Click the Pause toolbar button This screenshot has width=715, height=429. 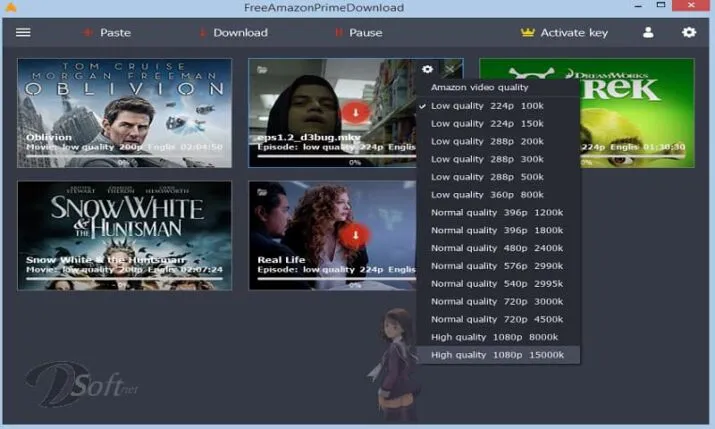[359, 33]
